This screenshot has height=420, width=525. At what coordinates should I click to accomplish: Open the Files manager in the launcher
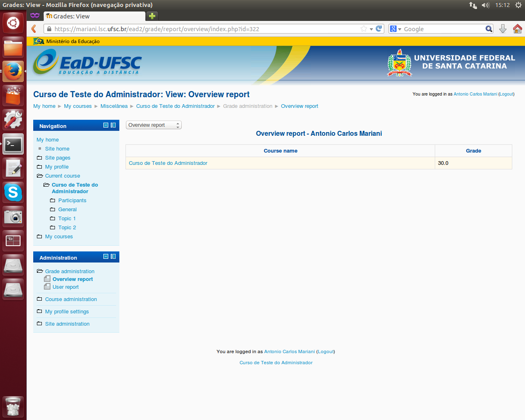(x=13, y=47)
